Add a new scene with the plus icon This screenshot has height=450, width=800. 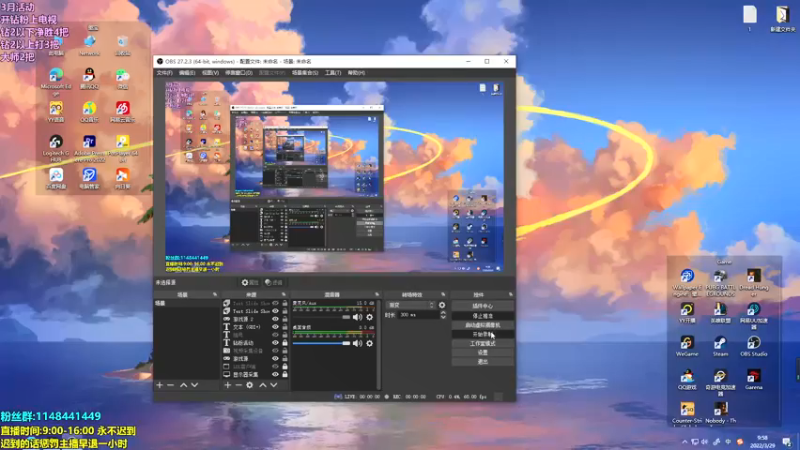[x=159, y=385]
